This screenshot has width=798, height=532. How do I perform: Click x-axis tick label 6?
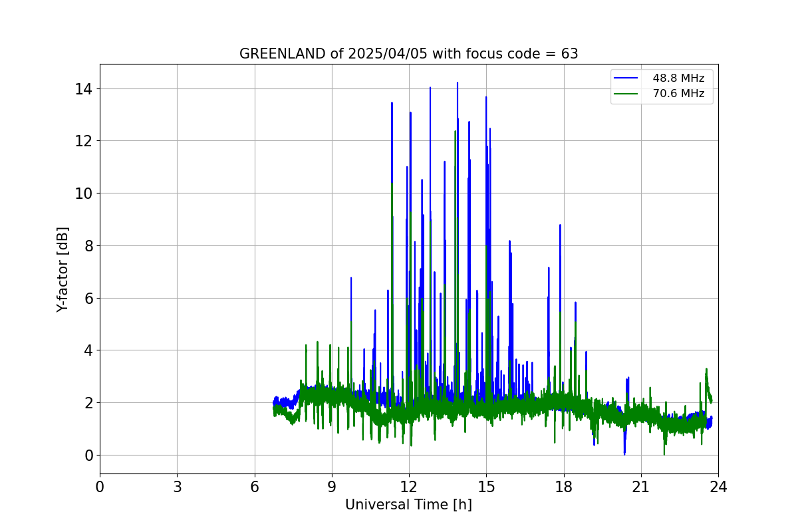point(254,487)
